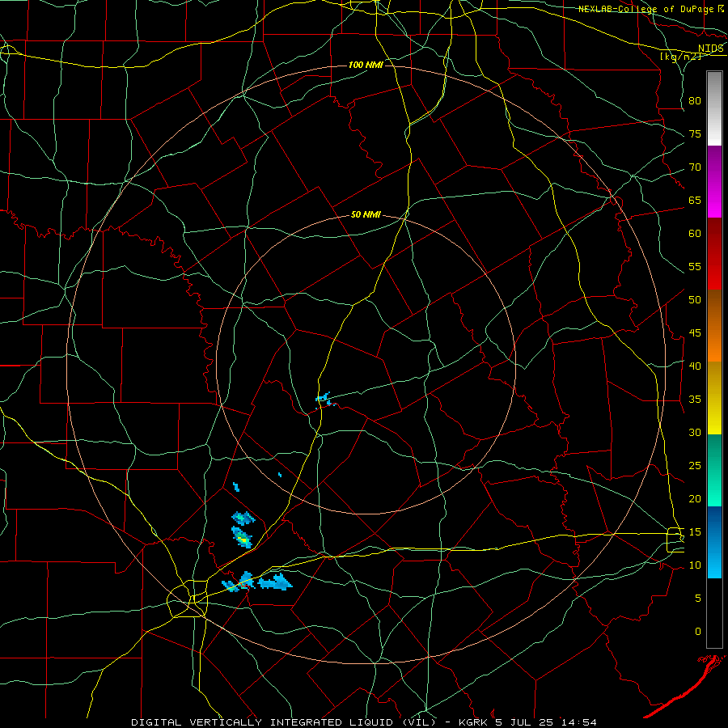The height and width of the screenshot is (728, 728).
Task: Click the VIL echo with the yellow core
Action: (242, 538)
